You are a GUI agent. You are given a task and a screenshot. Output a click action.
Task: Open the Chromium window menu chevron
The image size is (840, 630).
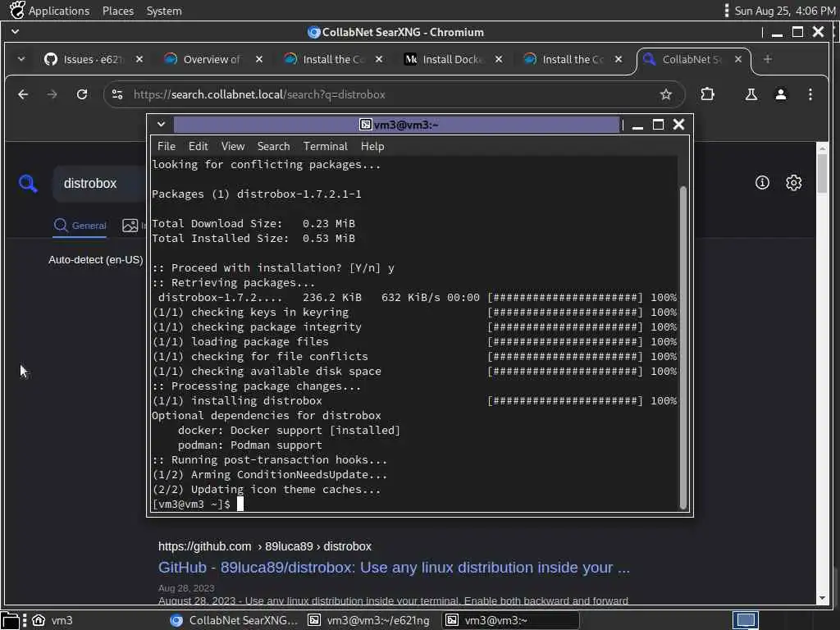pyautogui.click(x=15, y=32)
